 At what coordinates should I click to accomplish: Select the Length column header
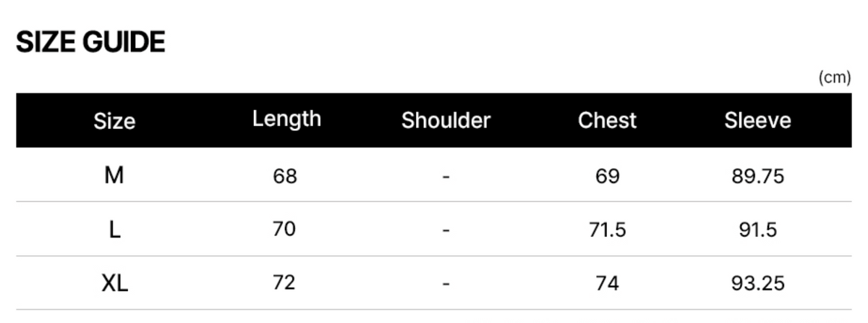286,119
